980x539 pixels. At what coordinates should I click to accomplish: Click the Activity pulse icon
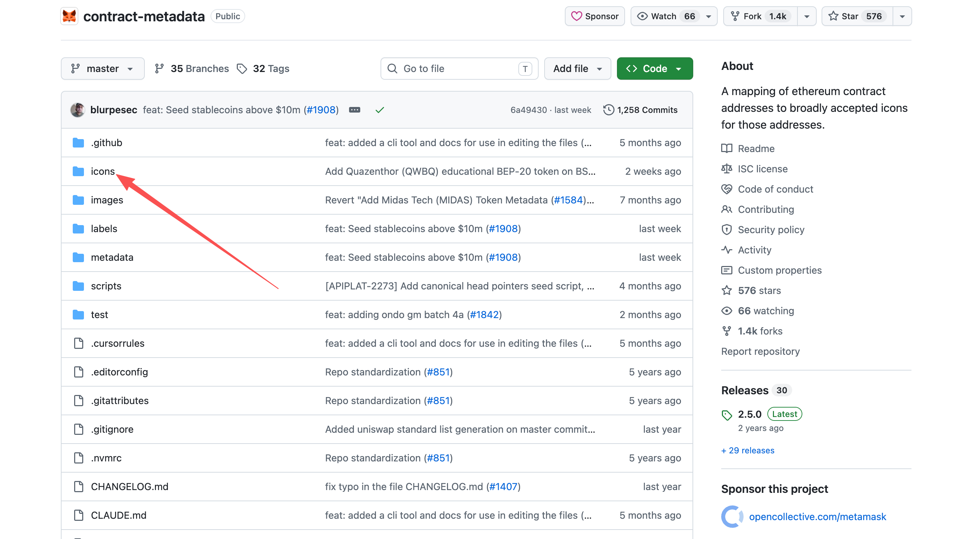[727, 250]
